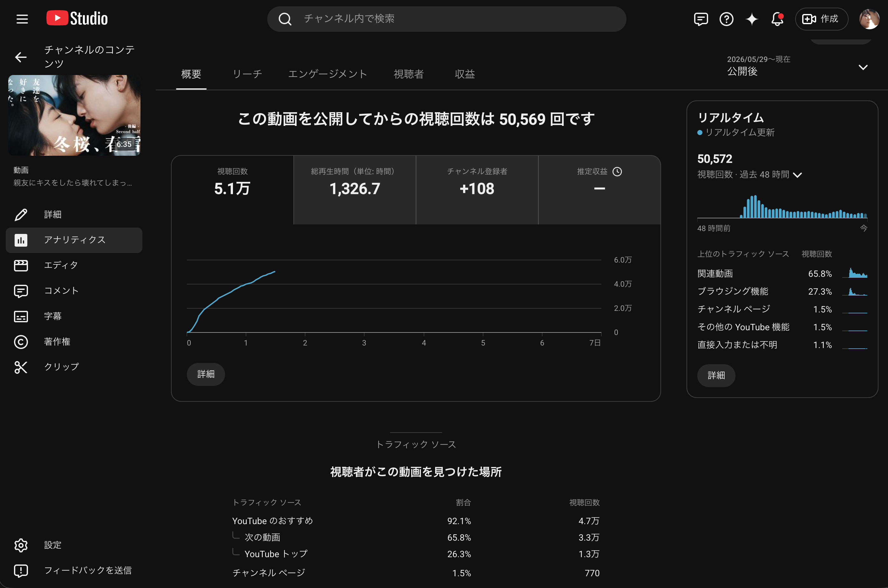This screenshot has width=888, height=588.
Task: Open the hamburger navigation menu
Action: pos(22,19)
